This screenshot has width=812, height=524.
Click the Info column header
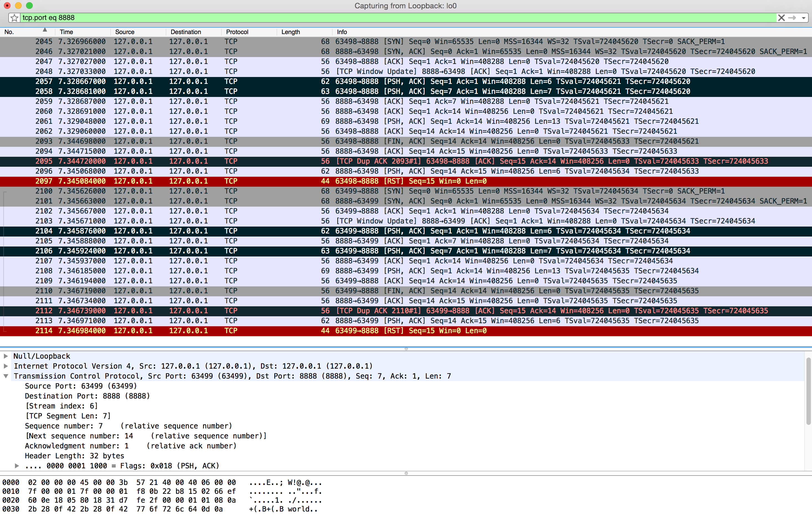coord(342,32)
